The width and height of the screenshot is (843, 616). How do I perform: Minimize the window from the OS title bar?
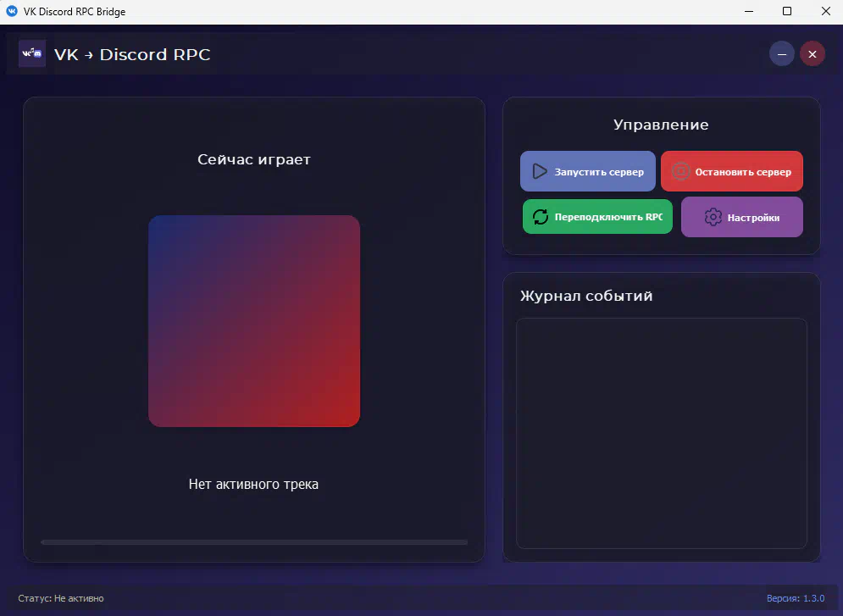(x=748, y=11)
